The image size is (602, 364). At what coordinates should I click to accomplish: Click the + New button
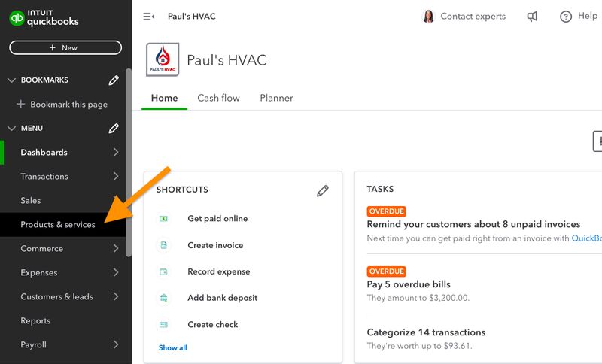pyautogui.click(x=65, y=47)
